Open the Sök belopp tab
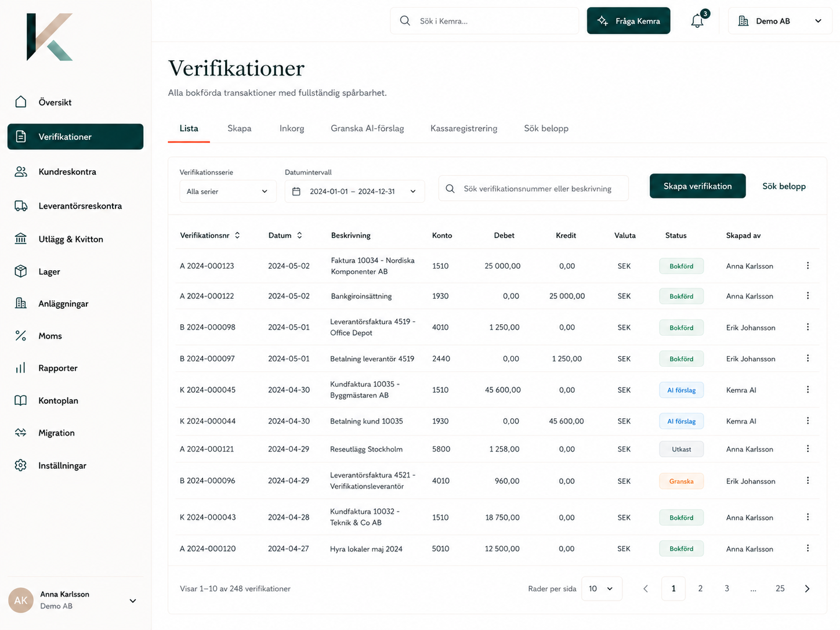Viewport: 840px width, 630px height. [x=546, y=128]
